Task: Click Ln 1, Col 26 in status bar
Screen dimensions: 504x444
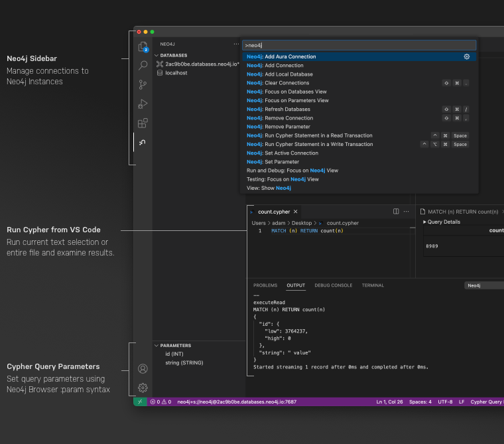Action: click(389, 402)
